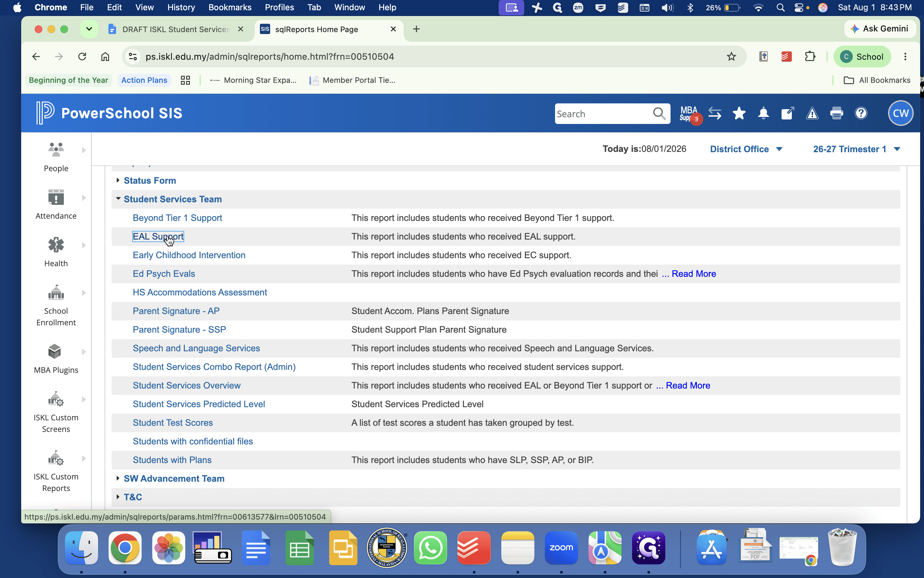Open Early Childhood Intervention report
Image resolution: width=924 pixels, height=578 pixels.
pos(189,255)
